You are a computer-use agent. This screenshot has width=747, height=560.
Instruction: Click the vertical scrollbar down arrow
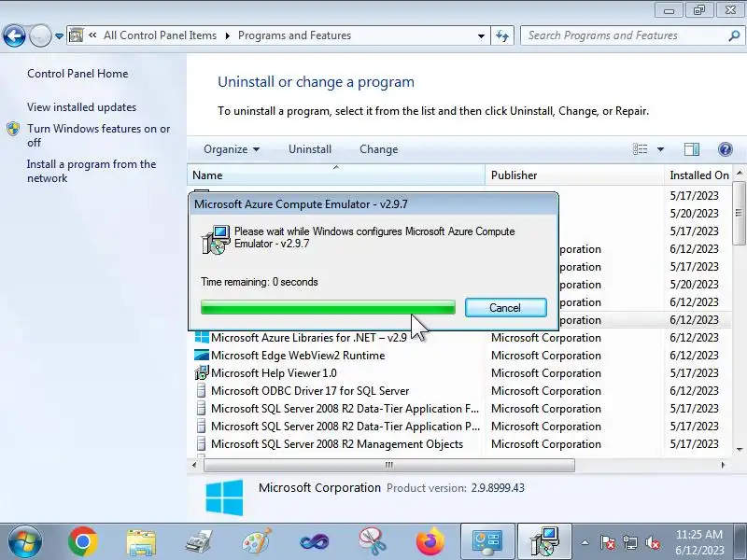[739, 450]
